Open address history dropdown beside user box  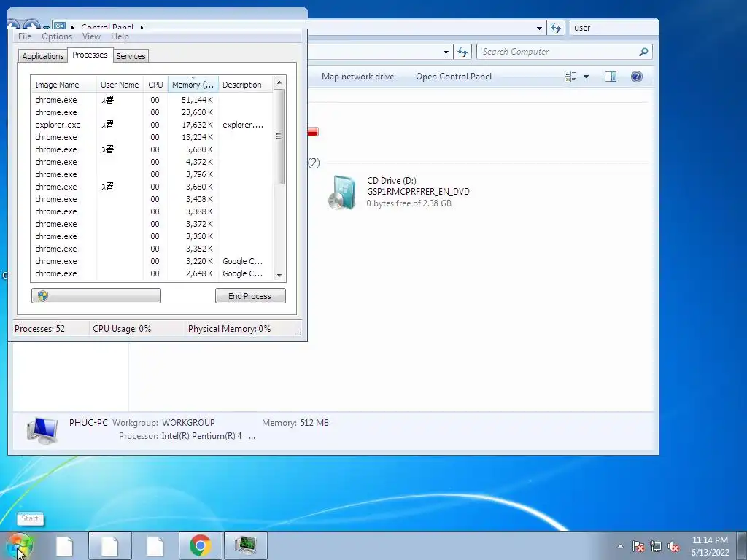click(539, 28)
